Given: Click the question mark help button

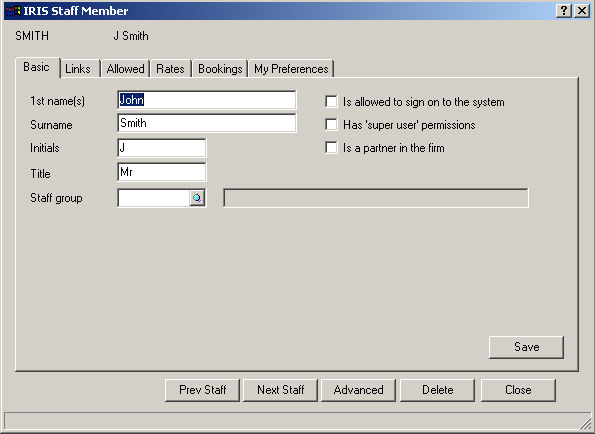Looking at the screenshot, I should click(x=564, y=11).
